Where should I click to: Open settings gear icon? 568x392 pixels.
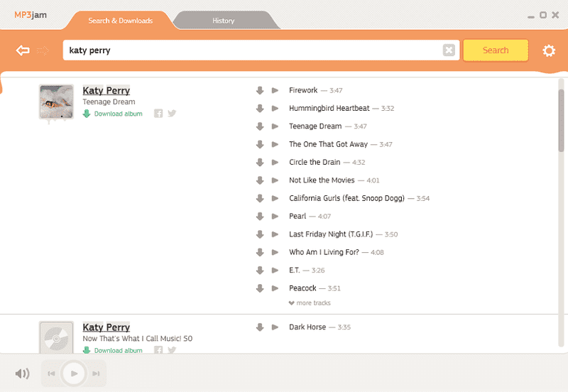pos(549,50)
